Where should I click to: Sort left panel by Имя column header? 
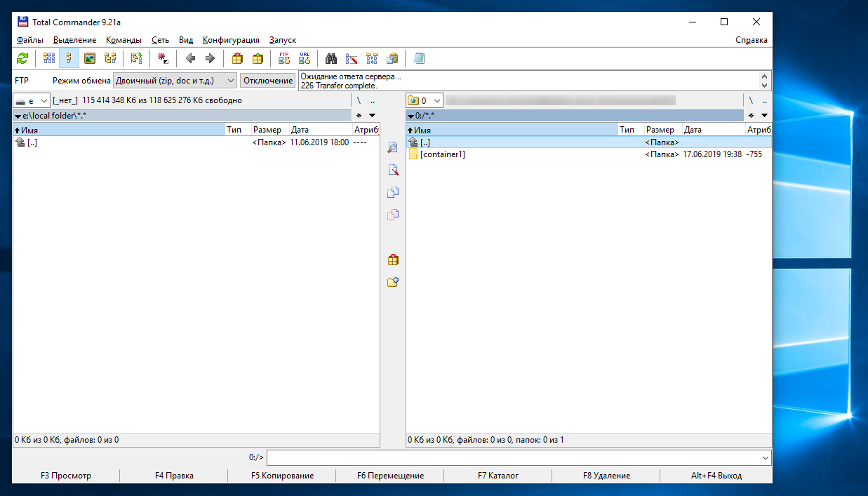pos(119,130)
